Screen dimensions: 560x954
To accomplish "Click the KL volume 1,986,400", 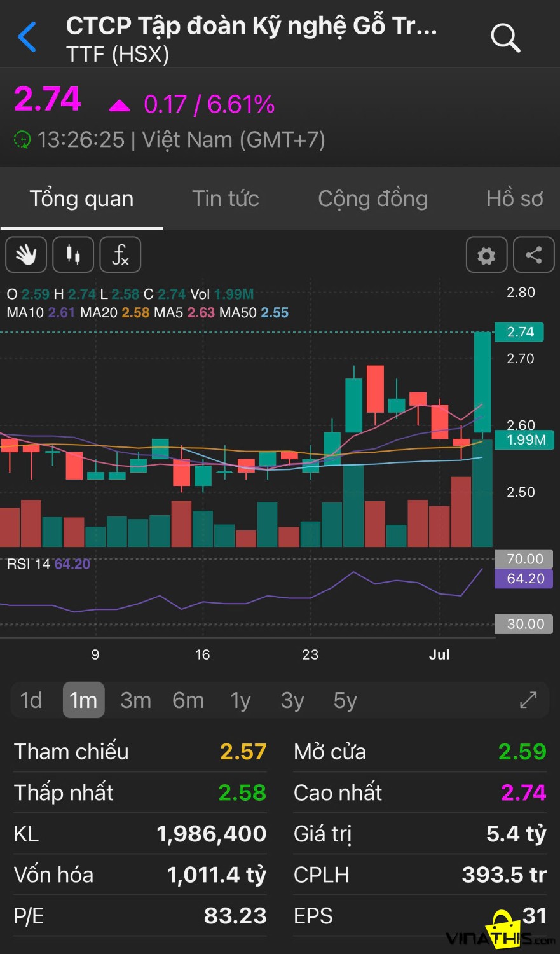I will click(212, 834).
